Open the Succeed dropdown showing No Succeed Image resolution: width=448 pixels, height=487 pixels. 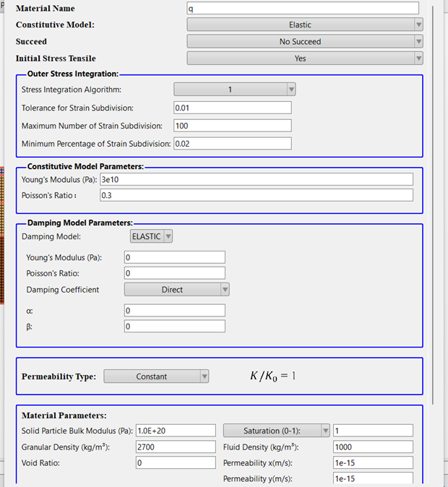click(305, 41)
